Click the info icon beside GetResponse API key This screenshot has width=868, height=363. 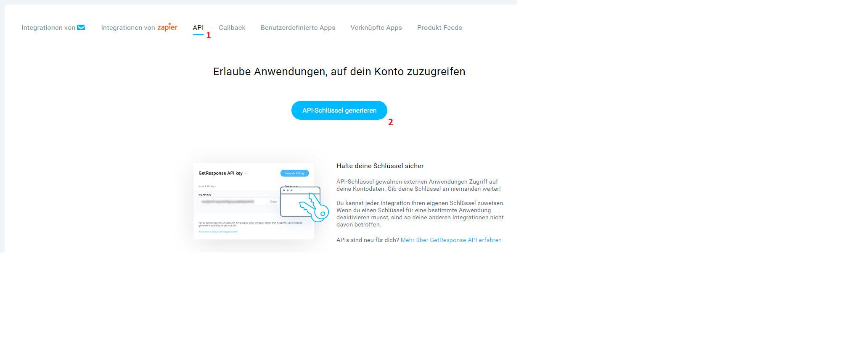pyautogui.click(x=246, y=173)
